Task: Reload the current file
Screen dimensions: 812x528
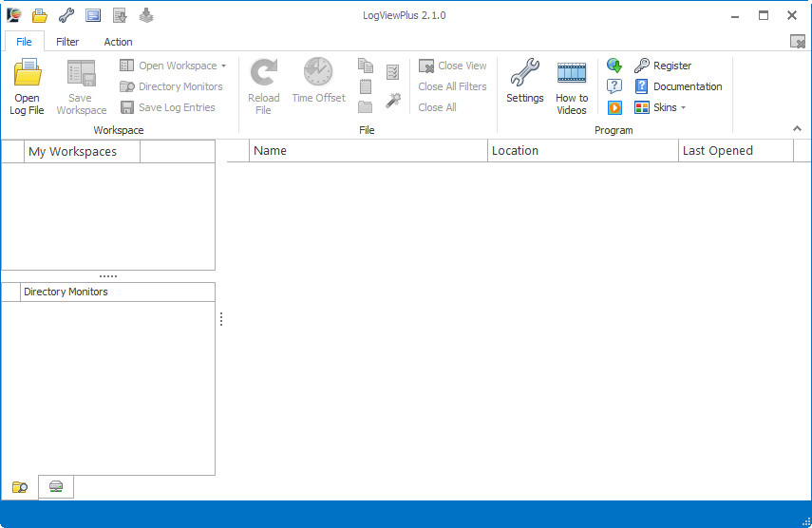Action: 264,87
